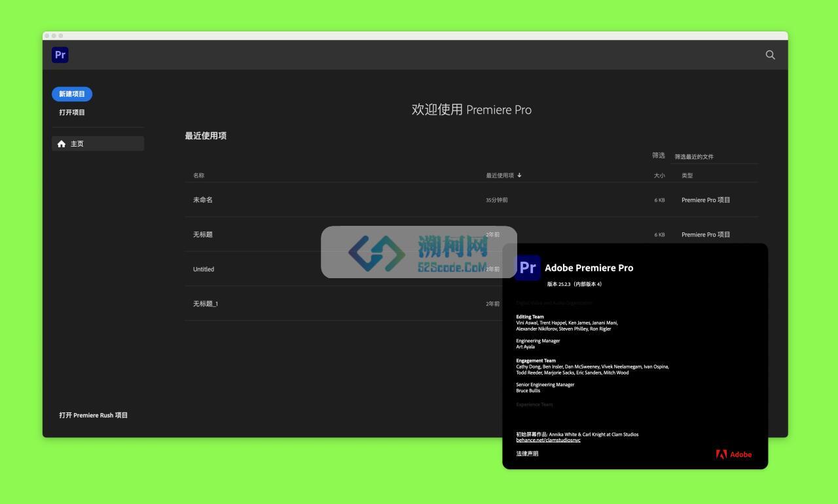Click the 最近使用项 section heading
Image resolution: width=838 pixels, height=504 pixels.
pos(206,136)
